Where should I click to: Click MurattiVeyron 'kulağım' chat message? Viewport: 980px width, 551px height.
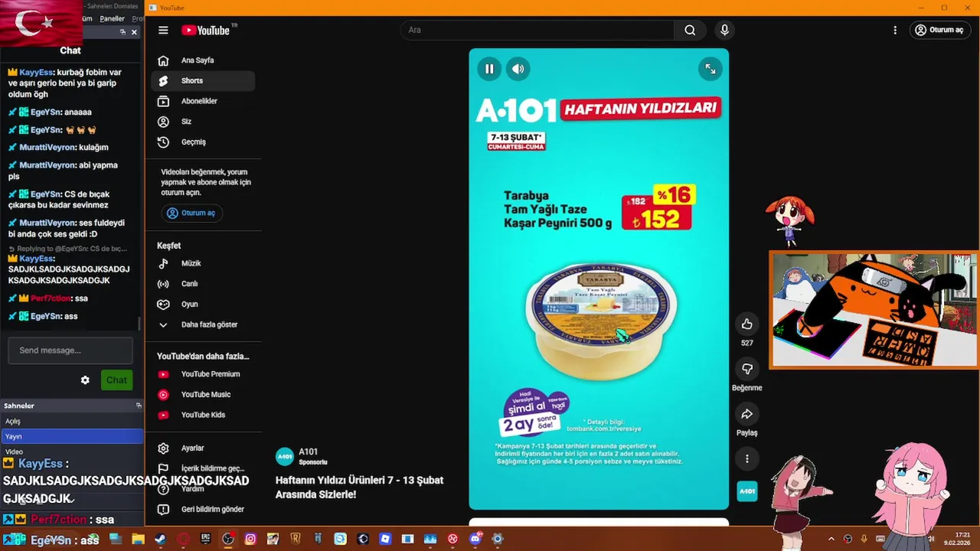click(59, 148)
